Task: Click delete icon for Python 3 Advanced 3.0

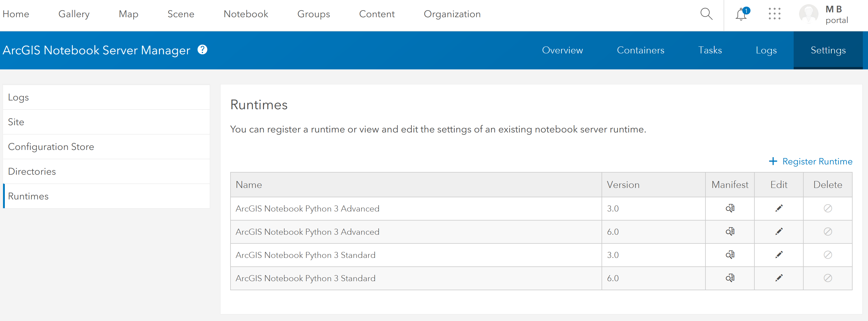Action: pyautogui.click(x=828, y=208)
